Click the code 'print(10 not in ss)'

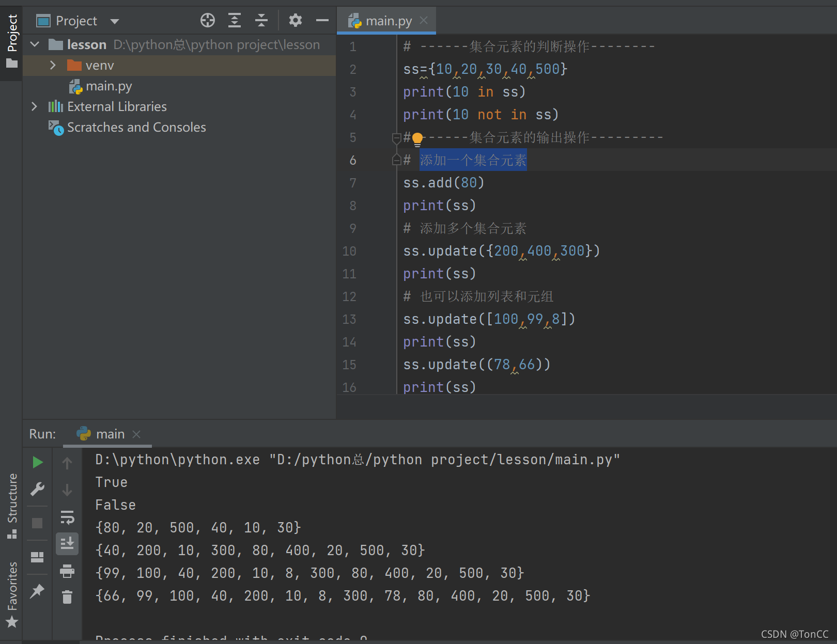(x=481, y=115)
